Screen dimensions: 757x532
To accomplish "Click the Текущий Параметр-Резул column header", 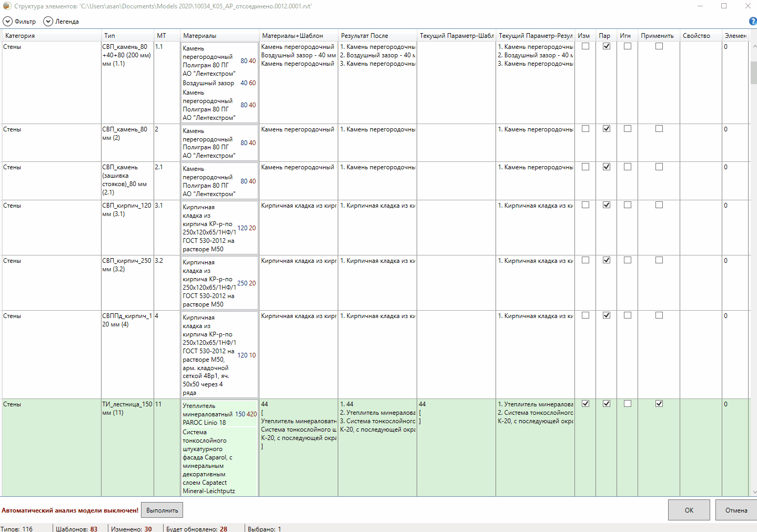I will point(535,36).
